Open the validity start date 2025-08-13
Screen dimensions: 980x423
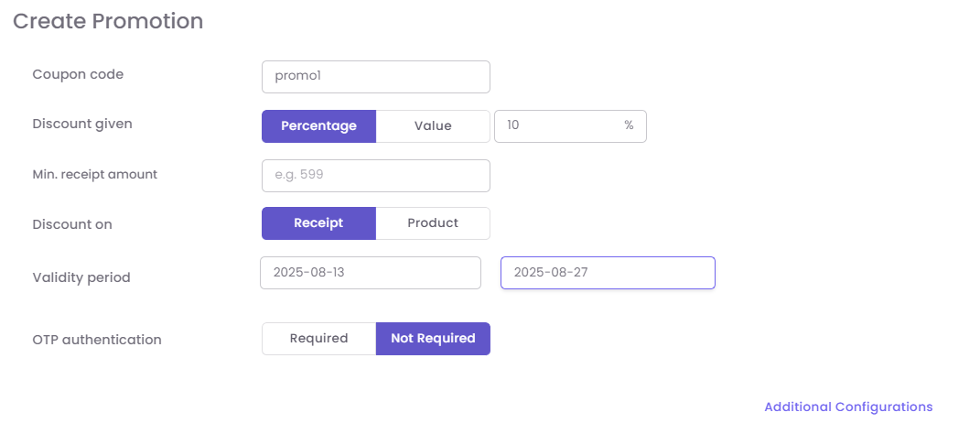coord(370,273)
